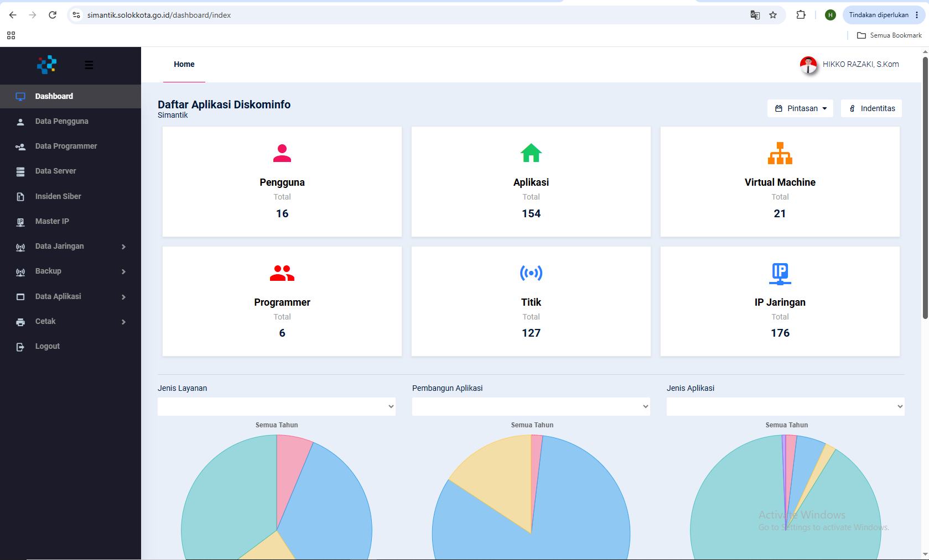Click the Master IP icon
The width and height of the screenshot is (929, 560).
pyautogui.click(x=20, y=222)
